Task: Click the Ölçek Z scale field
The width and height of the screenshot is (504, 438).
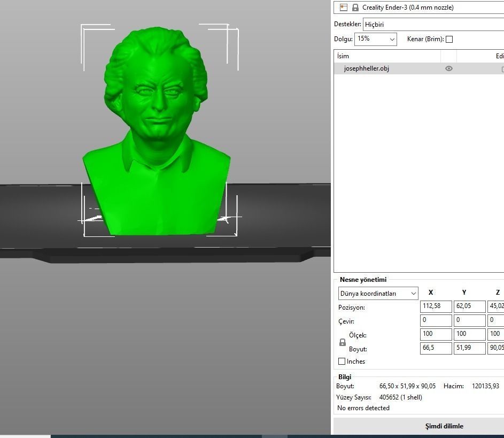Action: click(x=496, y=334)
